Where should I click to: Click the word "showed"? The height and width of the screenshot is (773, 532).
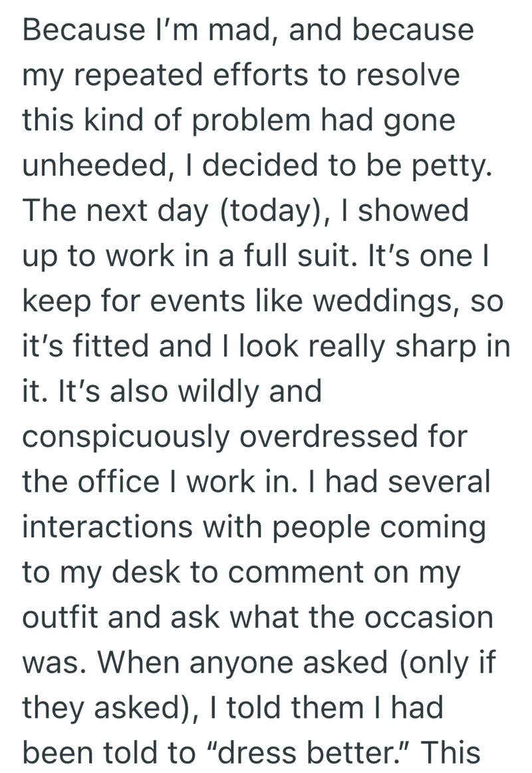pyautogui.click(x=413, y=210)
